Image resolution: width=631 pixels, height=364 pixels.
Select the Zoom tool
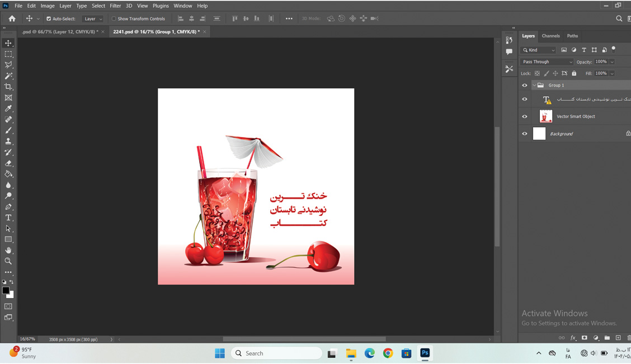[8, 261]
